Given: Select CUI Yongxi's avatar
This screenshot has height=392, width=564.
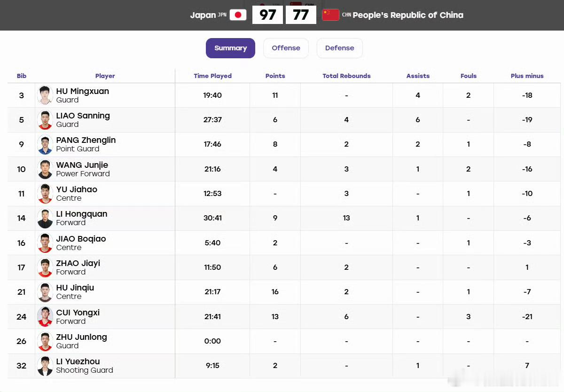Looking at the screenshot, I should click(x=45, y=317).
